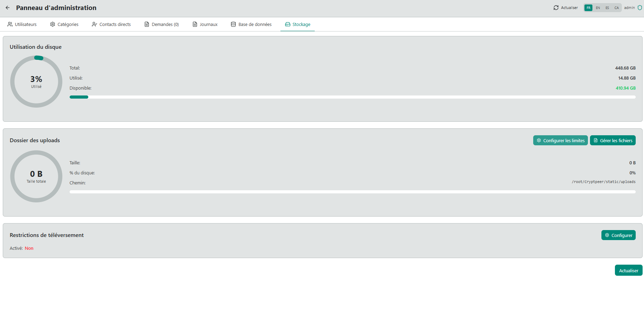Click the gear icon on Configurer les limites
Viewport: 644px width, 320px height.
pyautogui.click(x=539, y=140)
